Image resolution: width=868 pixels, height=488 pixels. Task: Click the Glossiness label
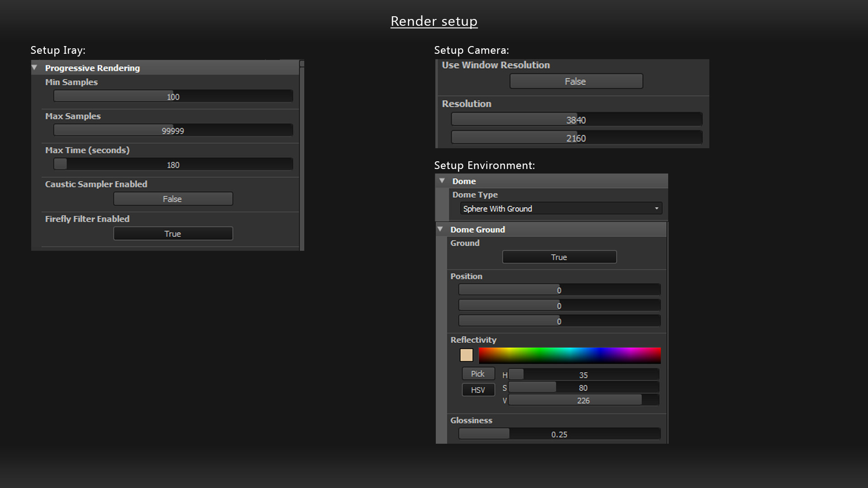(x=471, y=420)
